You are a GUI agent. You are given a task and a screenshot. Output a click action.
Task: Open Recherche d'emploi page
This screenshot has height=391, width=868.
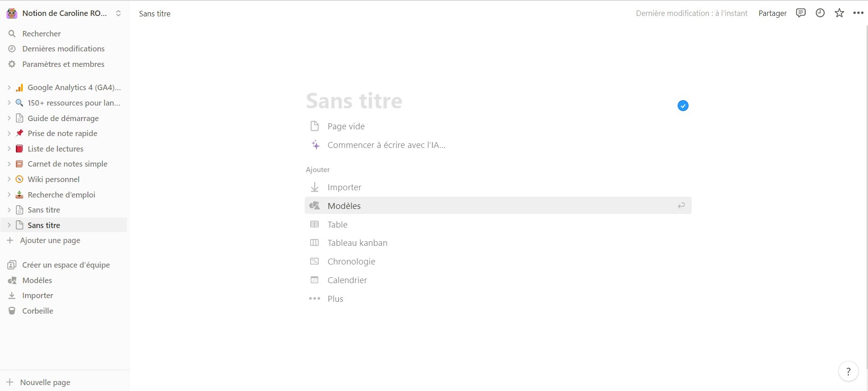pos(61,195)
